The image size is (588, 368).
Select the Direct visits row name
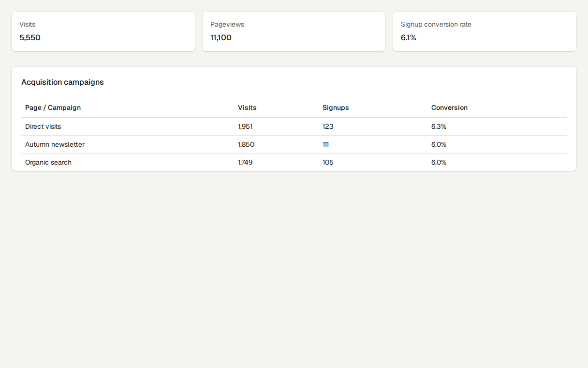[x=43, y=126]
